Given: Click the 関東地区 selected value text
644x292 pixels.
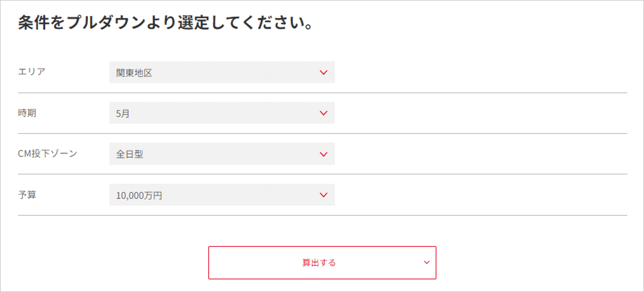Looking at the screenshot, I should point(134,73).
